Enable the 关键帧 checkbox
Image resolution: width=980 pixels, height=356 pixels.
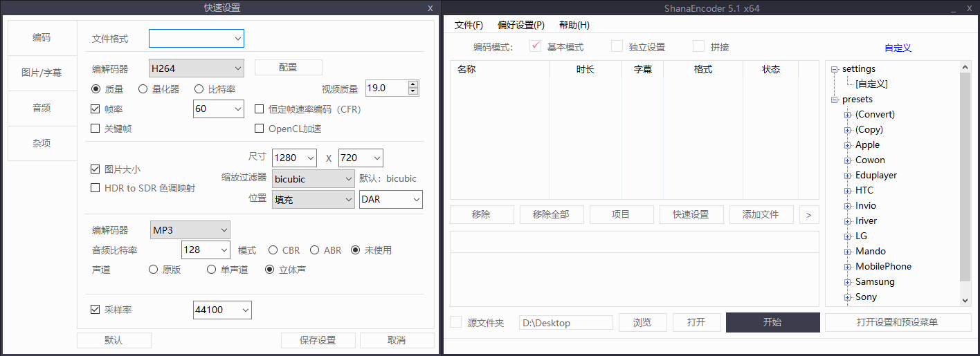tap(96, 129)
